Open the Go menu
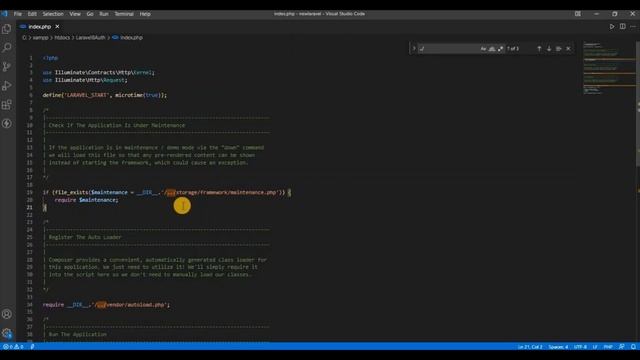Screen dimensions: 640x360 pos(90,14)
